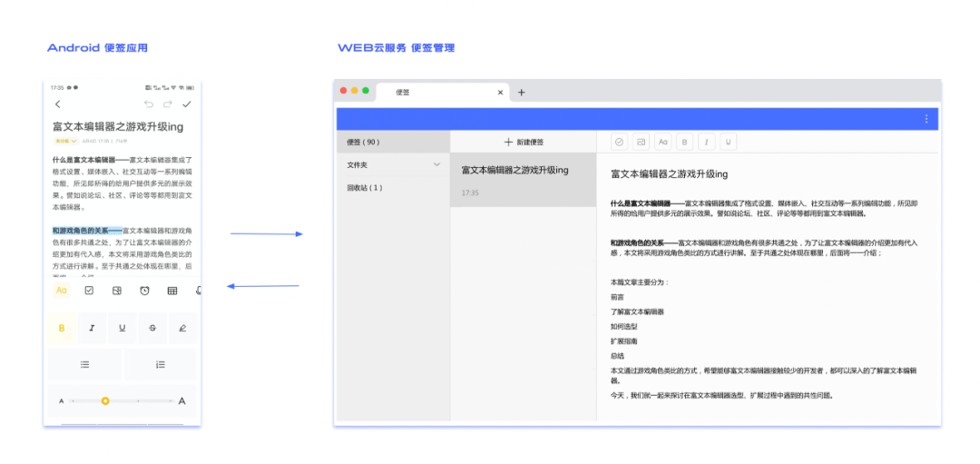
Task: Open the Android Aa text format panel
Action: tap(62, 291)
